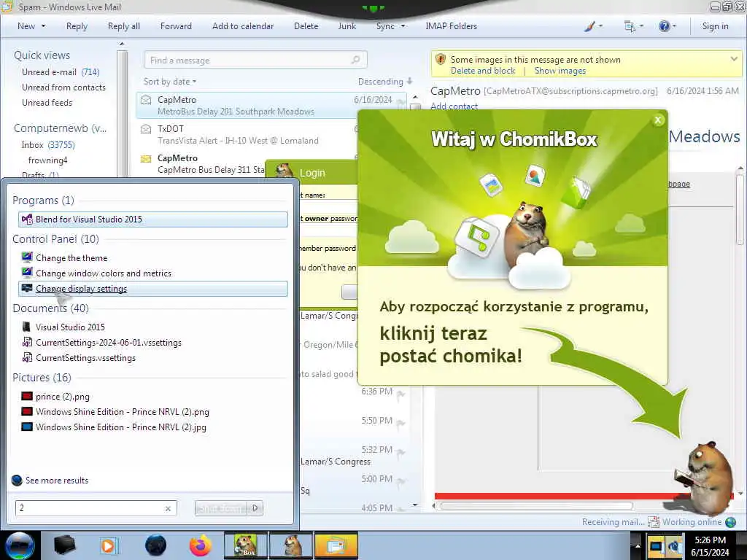
Task: Switch to the hamster login taskbar button
Action: pos(291,545)
